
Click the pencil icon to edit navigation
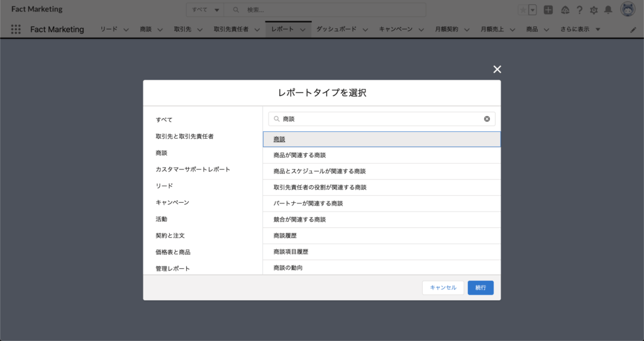pos(633,30)
